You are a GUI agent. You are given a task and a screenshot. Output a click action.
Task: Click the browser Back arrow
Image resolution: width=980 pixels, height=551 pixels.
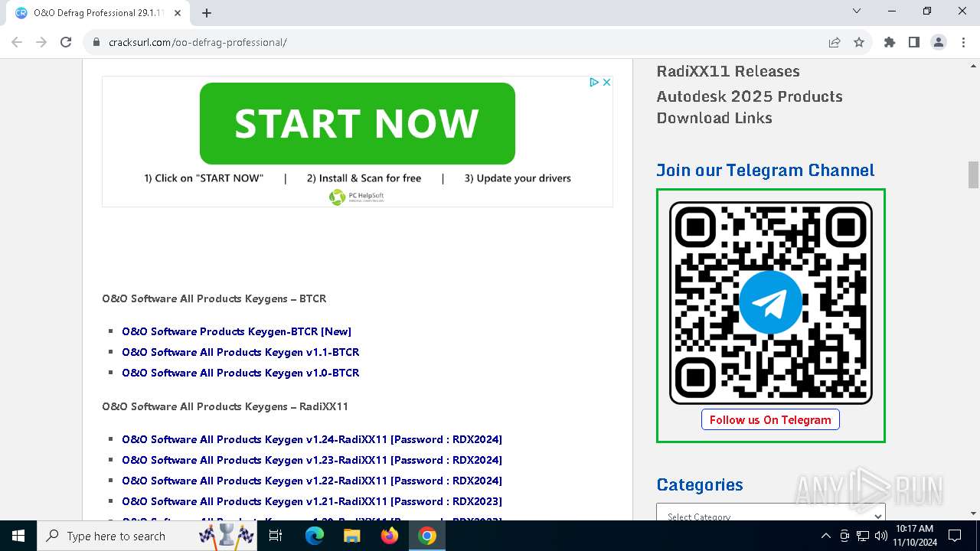point(17,42)
